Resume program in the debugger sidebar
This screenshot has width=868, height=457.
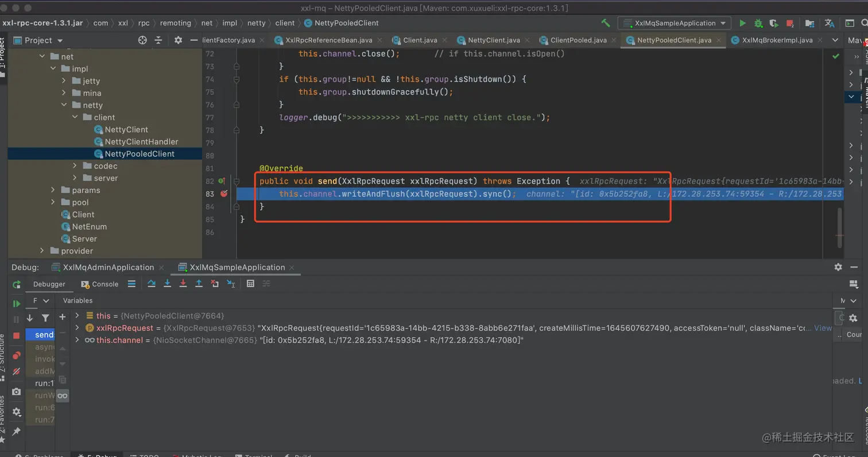coord(17,304)
